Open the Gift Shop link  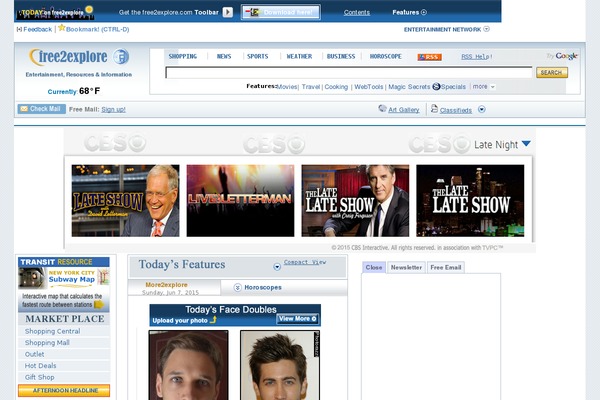(39, 377)
